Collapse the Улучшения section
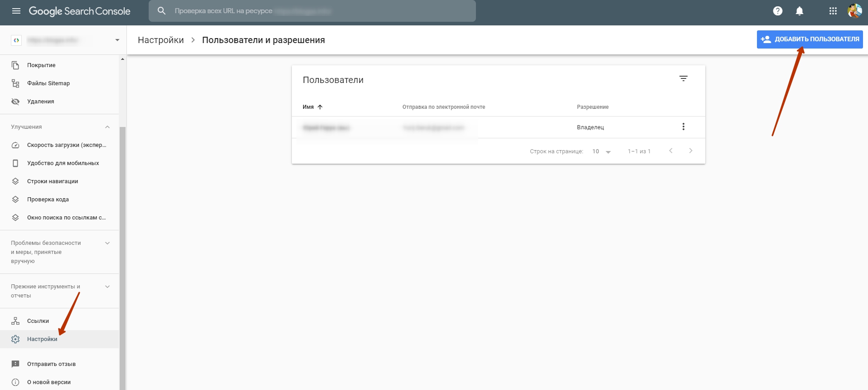 coord(107,127)
